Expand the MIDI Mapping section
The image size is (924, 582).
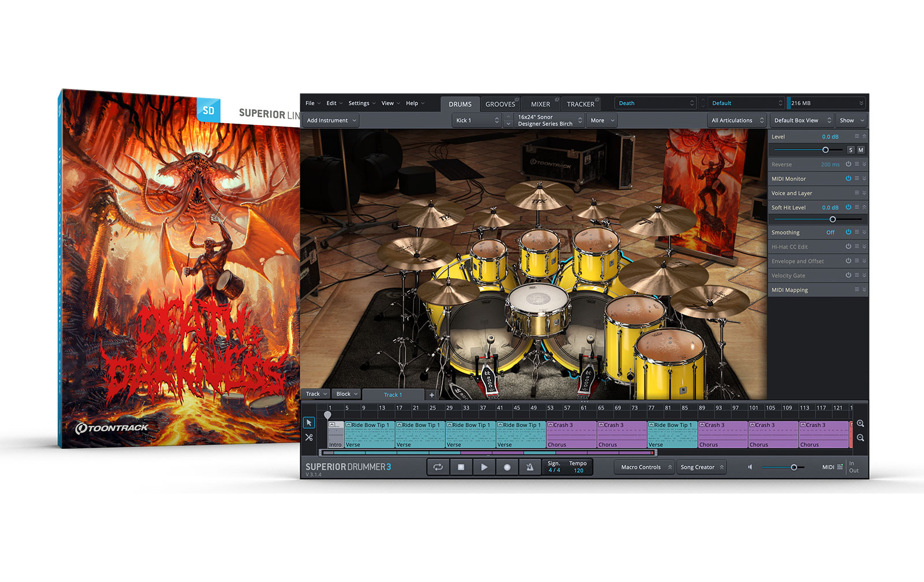[x=864, y=290]
